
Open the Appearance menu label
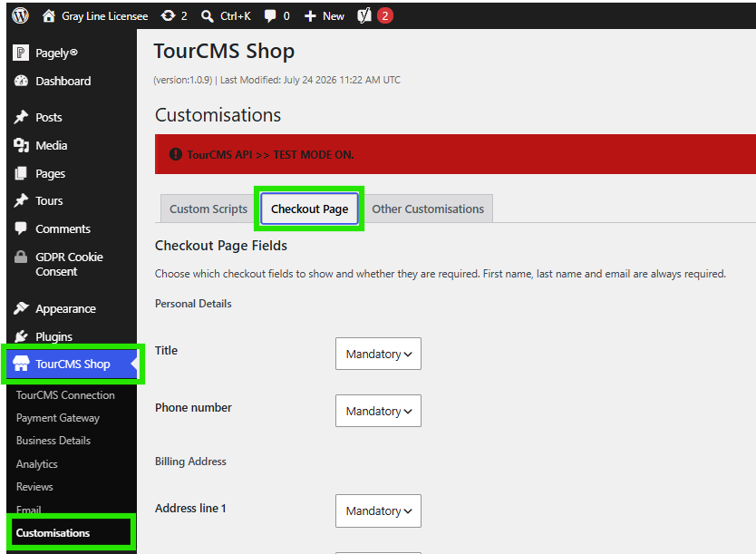tap(65, 308)
